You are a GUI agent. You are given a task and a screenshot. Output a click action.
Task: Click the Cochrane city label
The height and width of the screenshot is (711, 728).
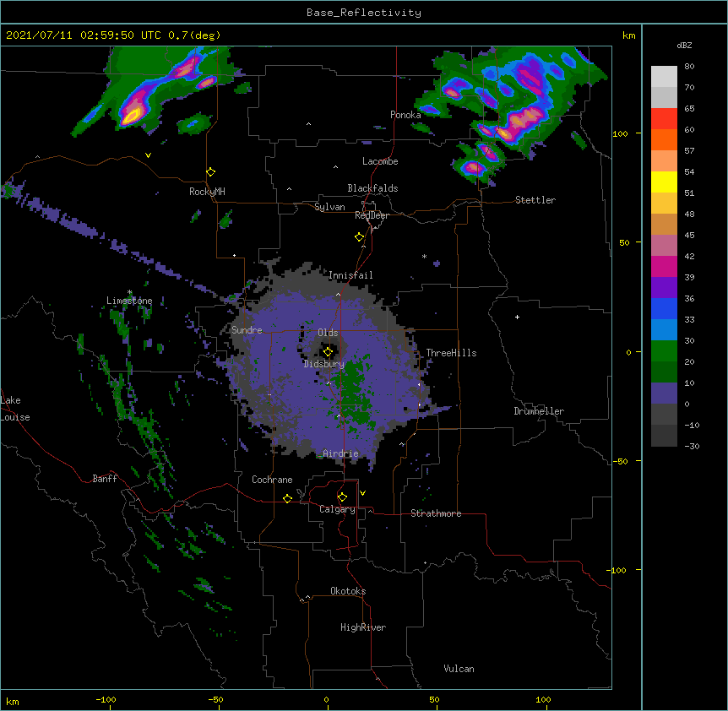(272, 480)
